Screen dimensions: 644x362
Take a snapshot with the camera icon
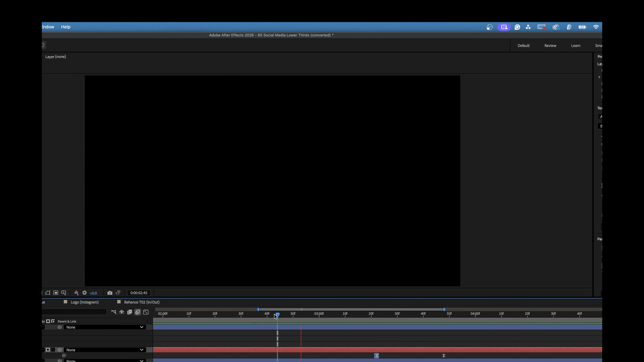[110, 293]
